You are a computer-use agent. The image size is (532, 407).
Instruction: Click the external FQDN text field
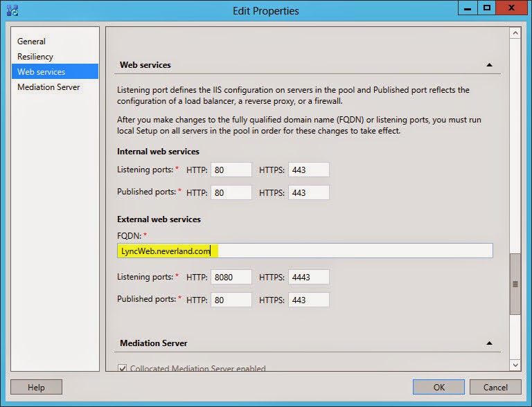coord(305,251)
